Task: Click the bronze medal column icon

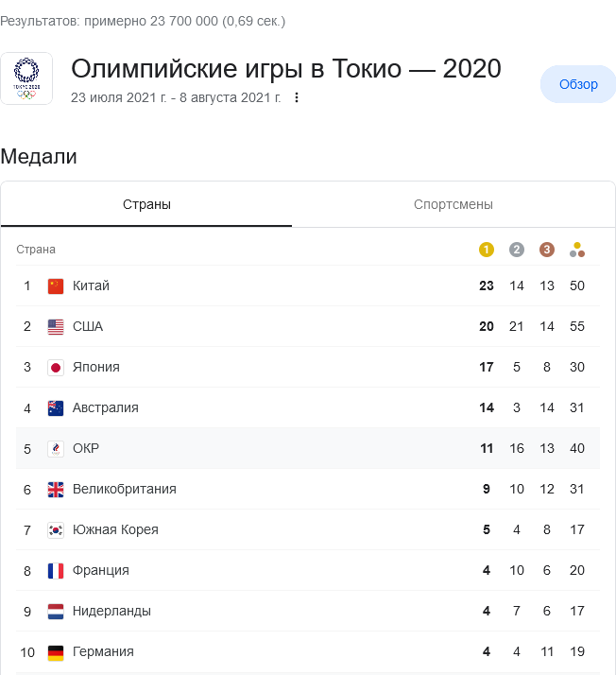Action: (x=547, y=250)
